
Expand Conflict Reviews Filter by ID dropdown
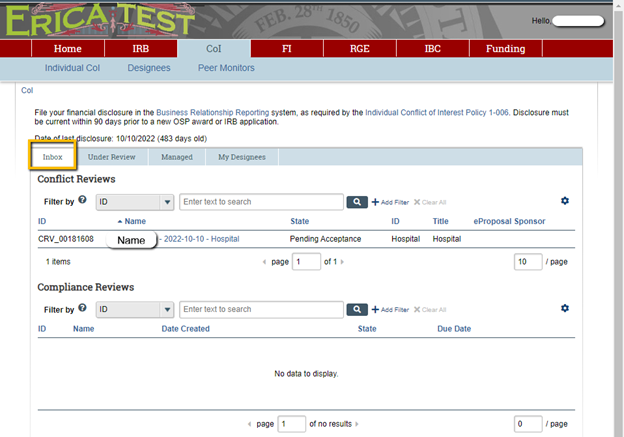[x=135, y=202]
